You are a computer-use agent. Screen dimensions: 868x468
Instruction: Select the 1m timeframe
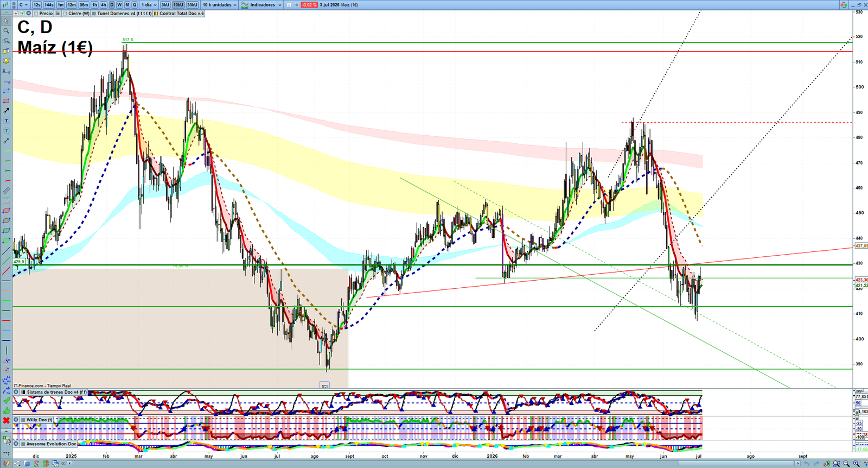click(61, 5)
